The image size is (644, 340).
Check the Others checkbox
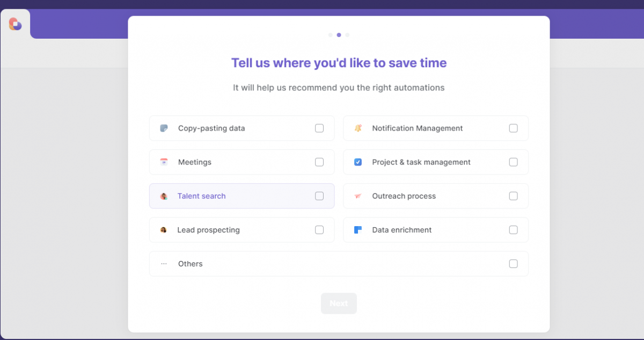pyautogui.click(x=513, y=263)
